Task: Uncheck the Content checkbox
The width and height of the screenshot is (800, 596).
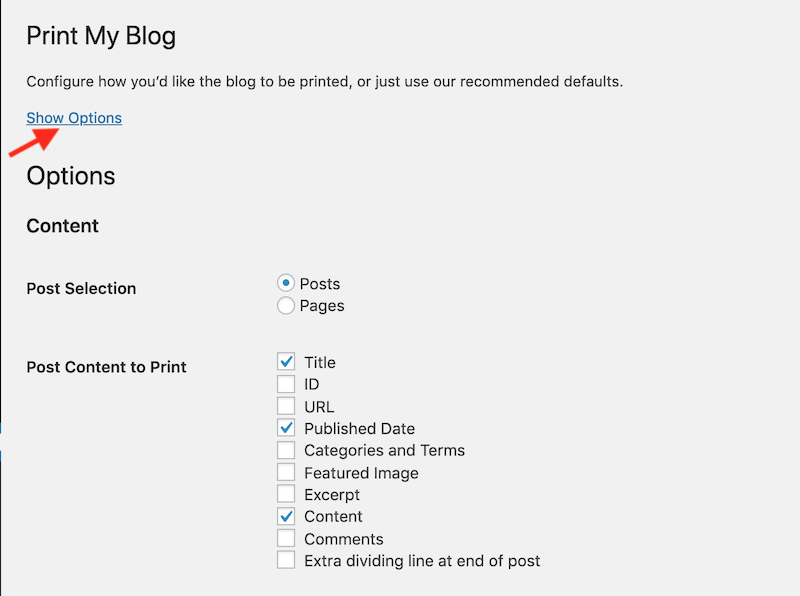Action: tap(286, 516)
